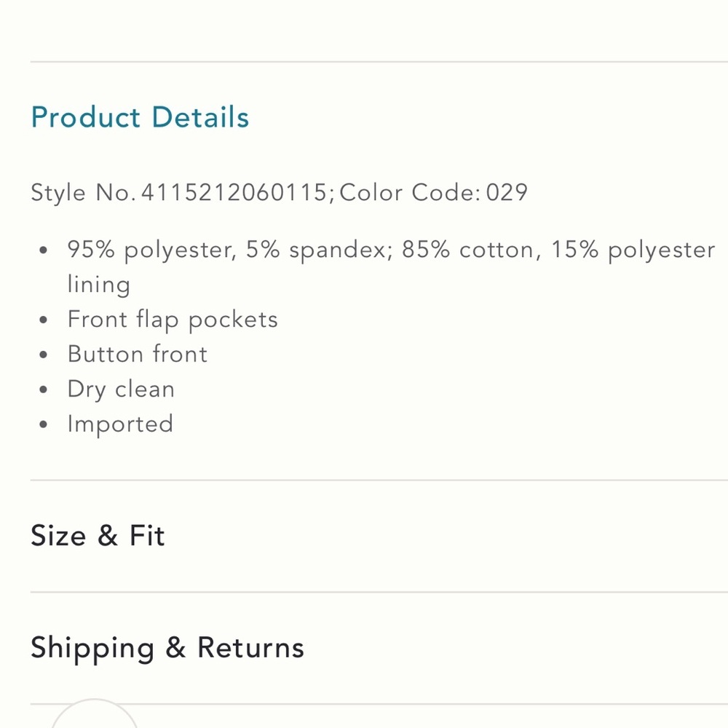
Task: Tap the round button at the page bottom
Action: pyautogui.click(x=94, y=713)
